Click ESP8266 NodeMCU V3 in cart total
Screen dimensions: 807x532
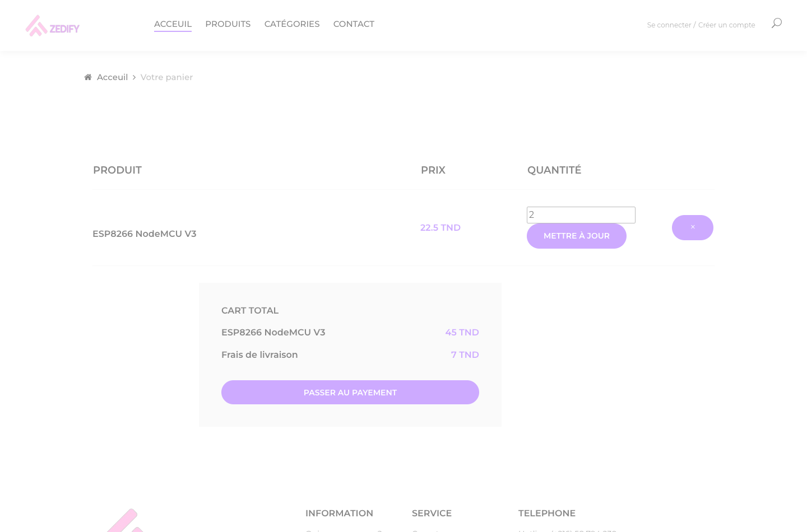point(273,332)
